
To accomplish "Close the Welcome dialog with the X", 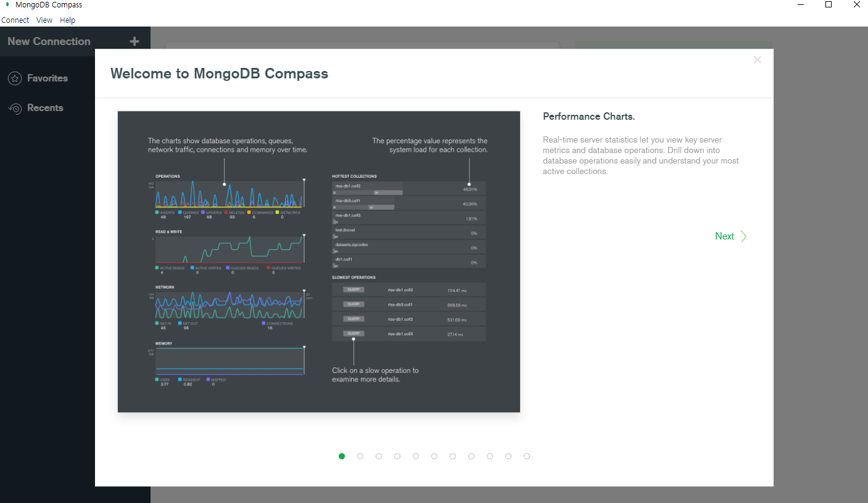I will point(758,60).
